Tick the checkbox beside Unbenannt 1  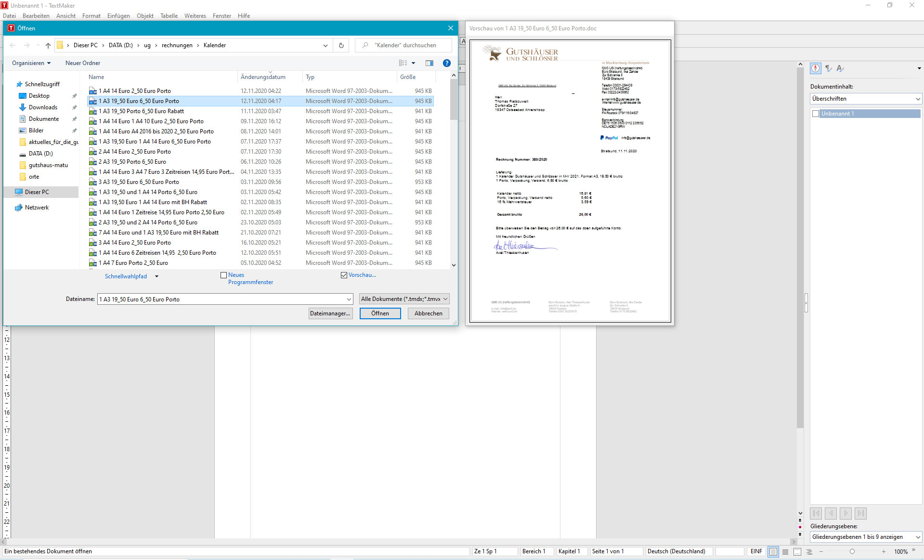815,114
